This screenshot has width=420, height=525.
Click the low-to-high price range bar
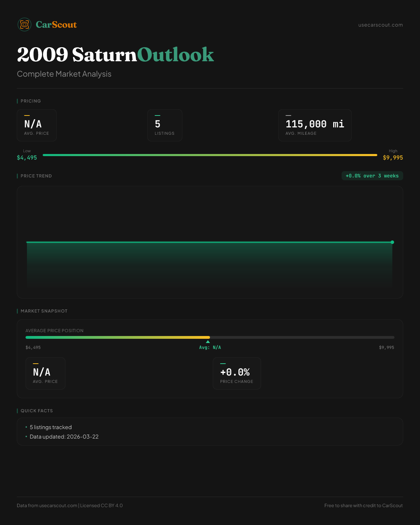tap(210, 155)
